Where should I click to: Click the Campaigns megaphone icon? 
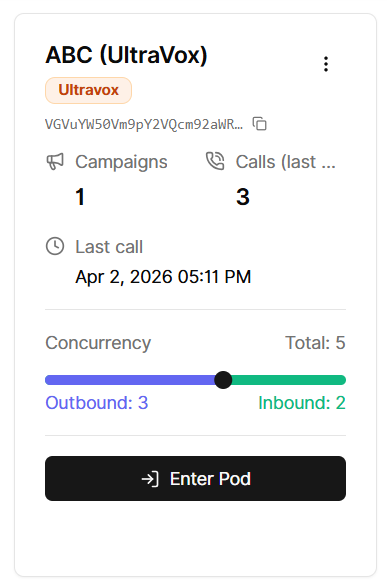click(x=55, y=162)
